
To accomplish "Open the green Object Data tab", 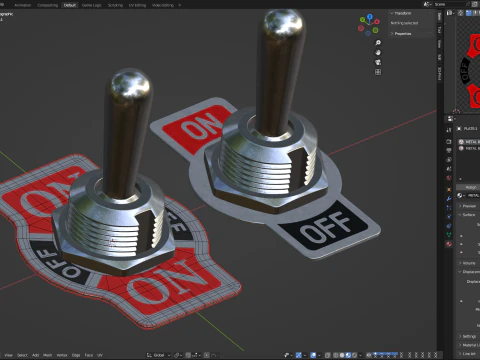I will tap(449, 234).
